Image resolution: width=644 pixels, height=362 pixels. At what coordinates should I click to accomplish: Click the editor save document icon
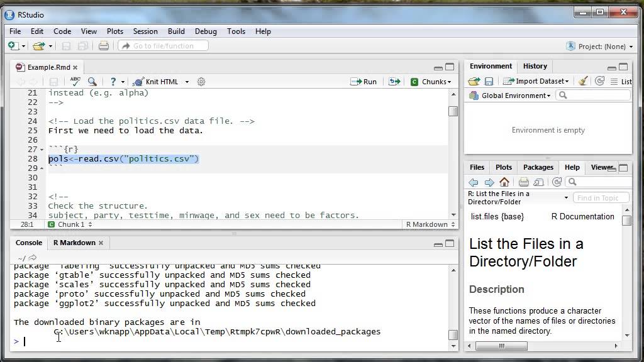[54, 82]
